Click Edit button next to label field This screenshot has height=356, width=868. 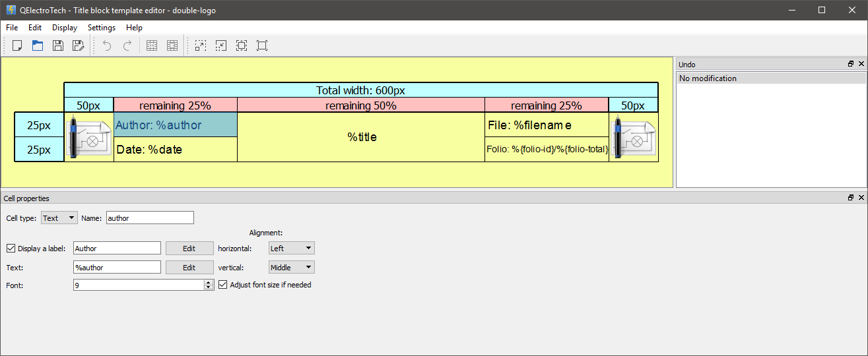point(189,249)
